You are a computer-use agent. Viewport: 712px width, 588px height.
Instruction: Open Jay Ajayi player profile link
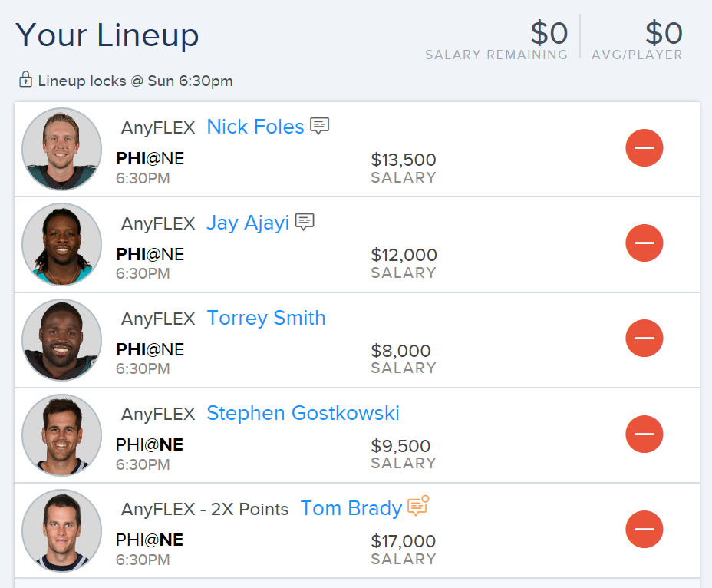point(248,223)
